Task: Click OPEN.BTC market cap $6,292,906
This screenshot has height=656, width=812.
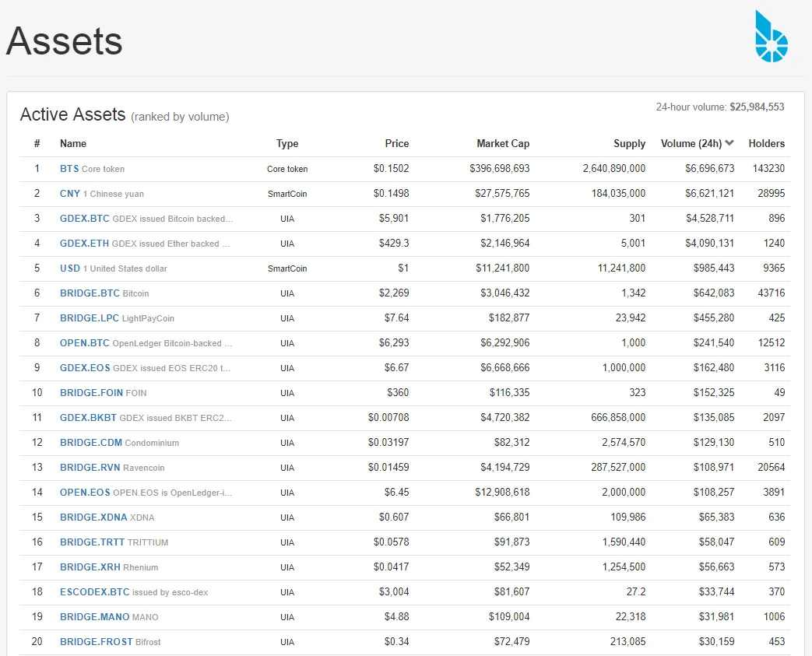Action: (x=505, y=342)
